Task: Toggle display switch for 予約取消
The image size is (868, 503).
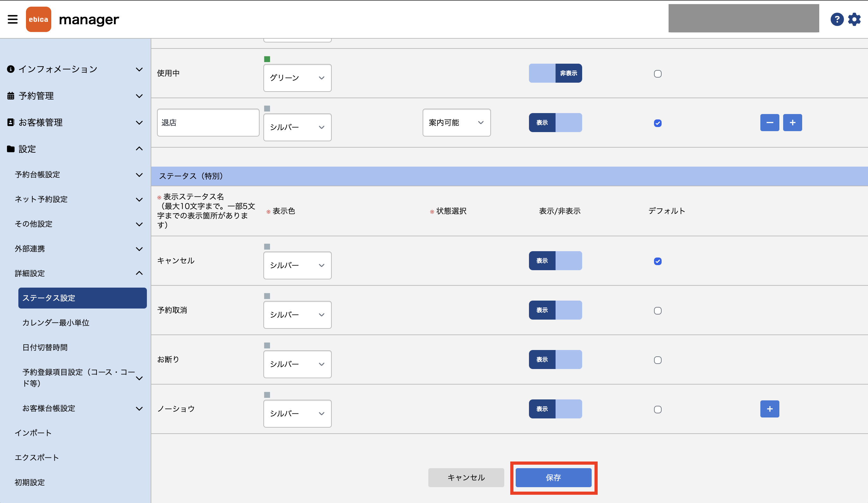Action: coord(556,310)
